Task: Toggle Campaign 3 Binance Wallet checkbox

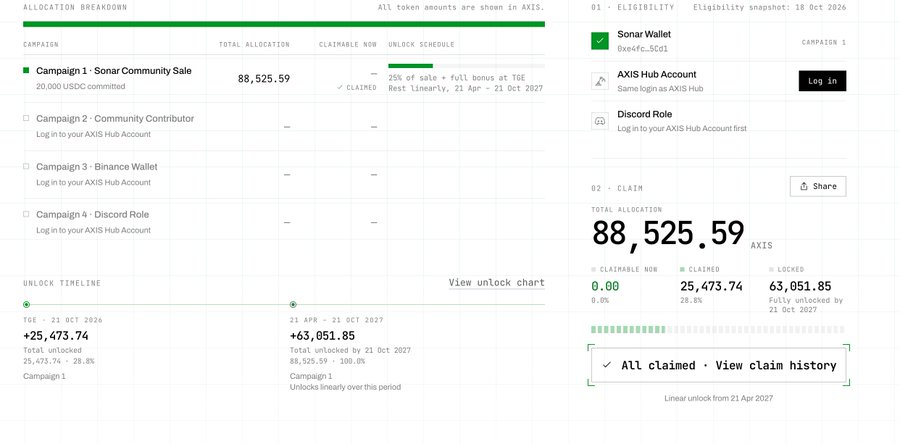Action: (x=26, y=166)
